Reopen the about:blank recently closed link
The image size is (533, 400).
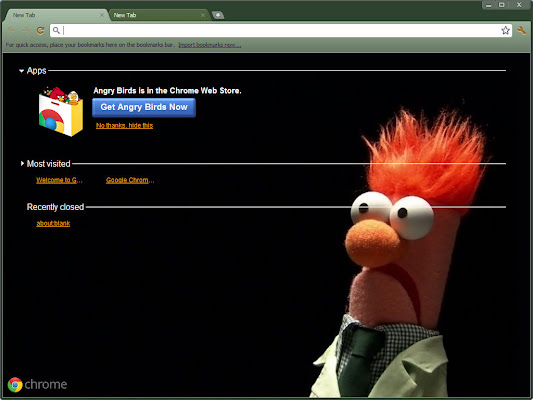pyautogui.click(x=53, y=223)
